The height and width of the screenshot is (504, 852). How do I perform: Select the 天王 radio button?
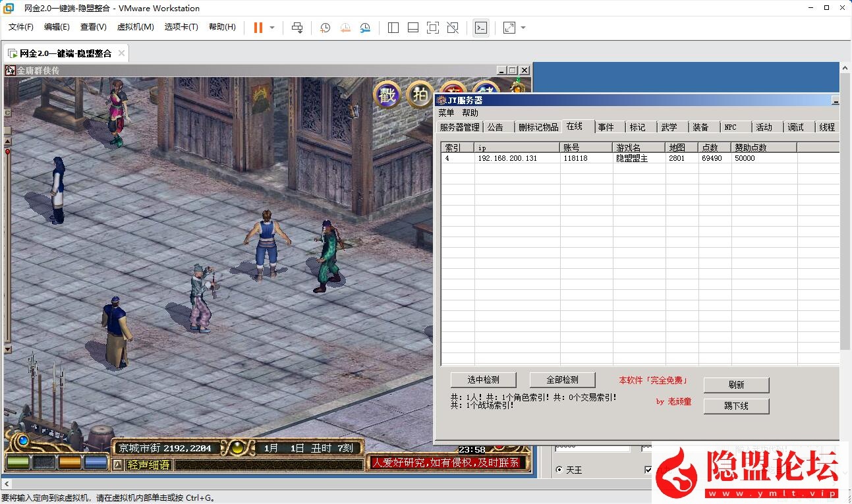tap(559, 470)
